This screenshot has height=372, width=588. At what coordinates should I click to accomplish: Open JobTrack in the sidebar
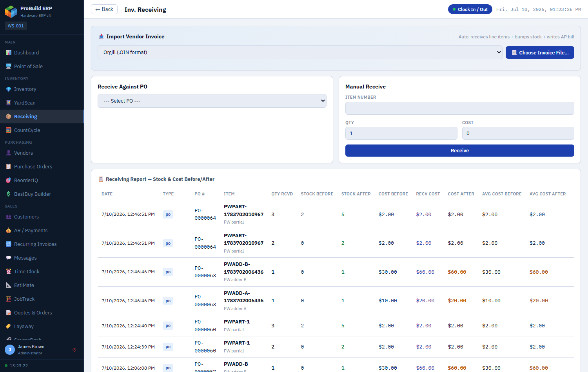coord(42,299)
